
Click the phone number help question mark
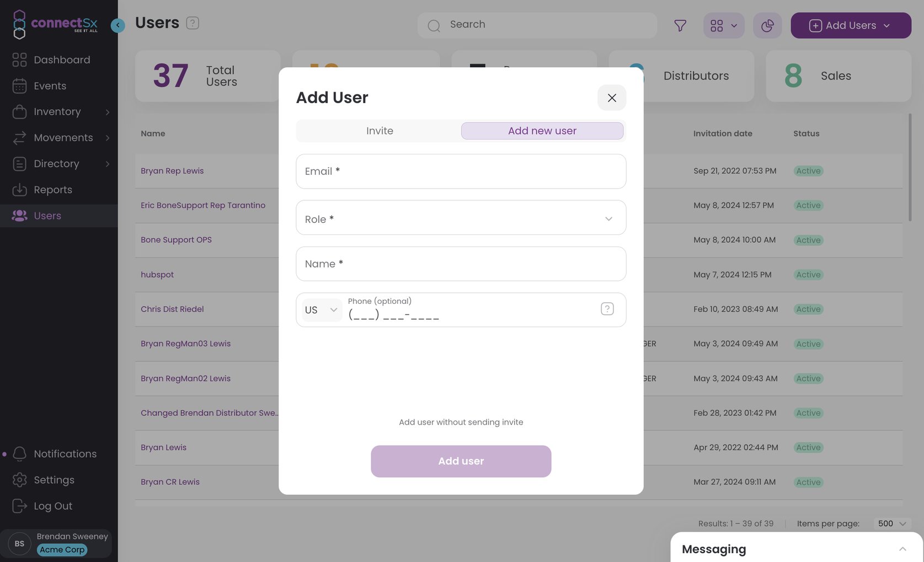coord(607,308)
